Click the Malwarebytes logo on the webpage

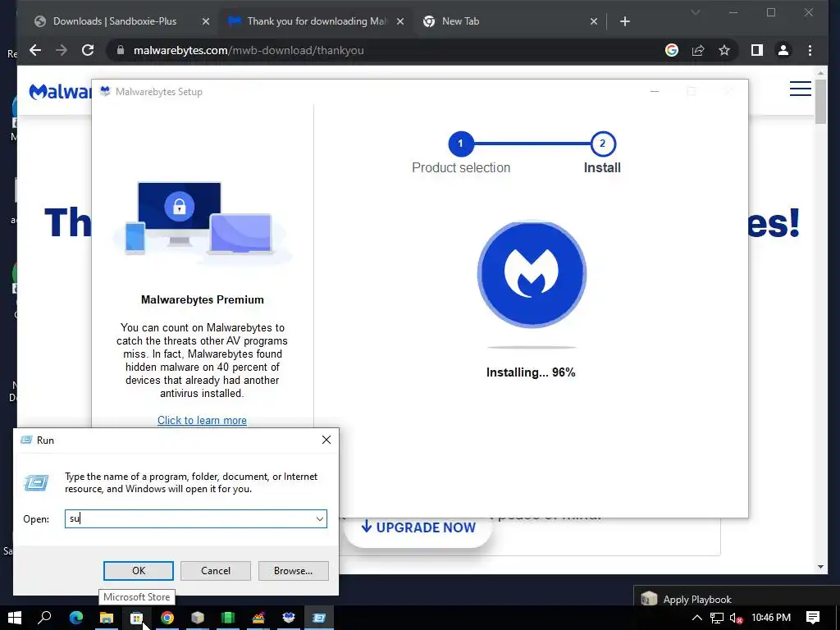(60, 92)
